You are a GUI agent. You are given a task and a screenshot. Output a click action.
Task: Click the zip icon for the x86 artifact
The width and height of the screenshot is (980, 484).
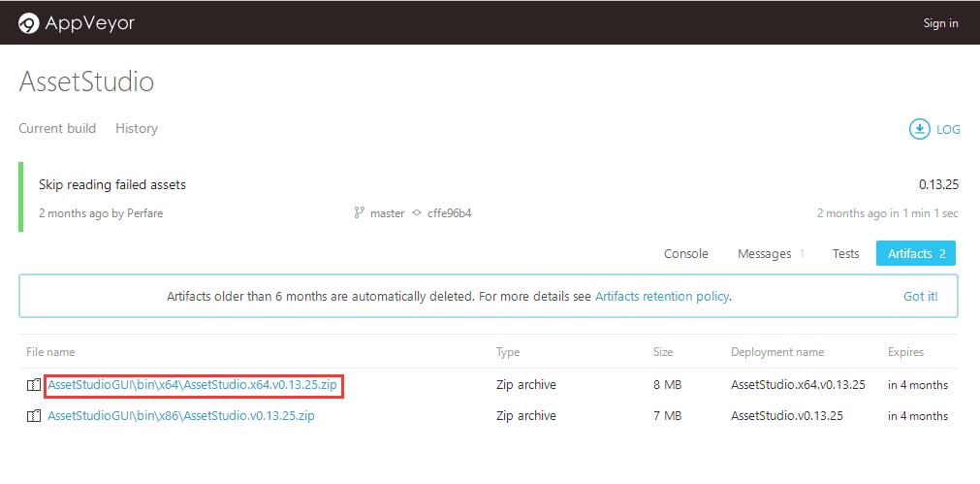[x=34, y=416]
